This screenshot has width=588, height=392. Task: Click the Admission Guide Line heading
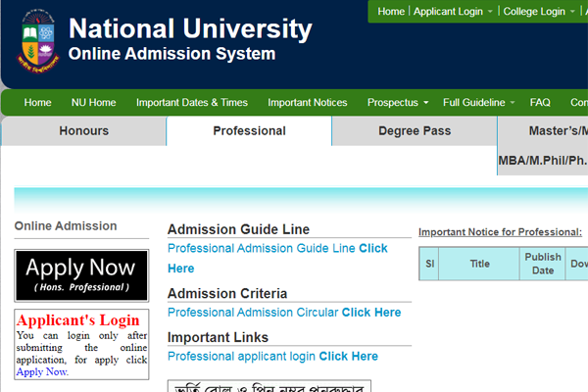[x=238, y=229]
